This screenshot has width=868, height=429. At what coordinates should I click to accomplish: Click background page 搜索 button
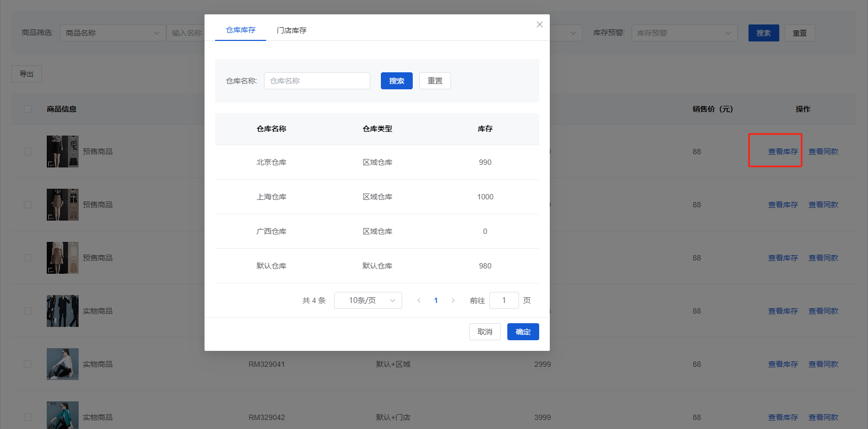click(764, 33)
